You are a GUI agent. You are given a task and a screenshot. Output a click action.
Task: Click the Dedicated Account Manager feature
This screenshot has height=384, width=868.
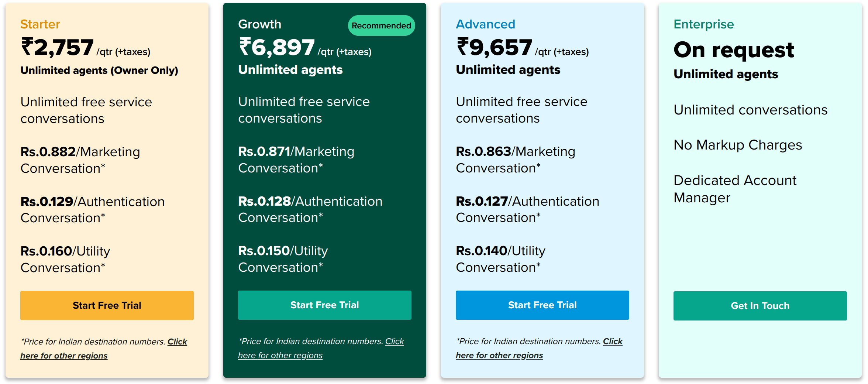(734, 189)
